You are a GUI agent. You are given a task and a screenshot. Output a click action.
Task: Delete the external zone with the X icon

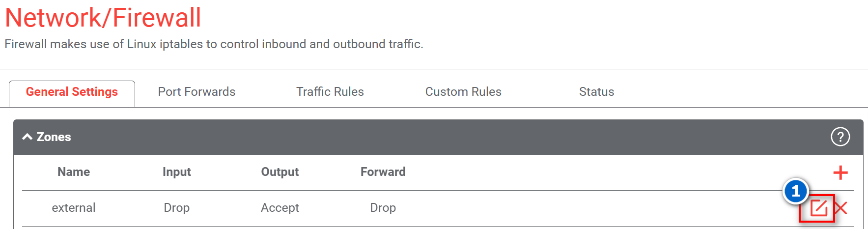(840, 208)
